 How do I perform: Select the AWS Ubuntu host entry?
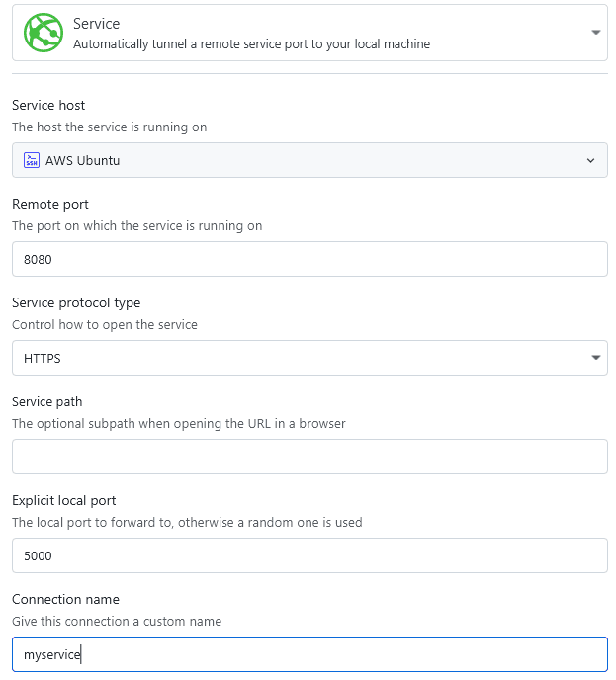coord(83,160)
